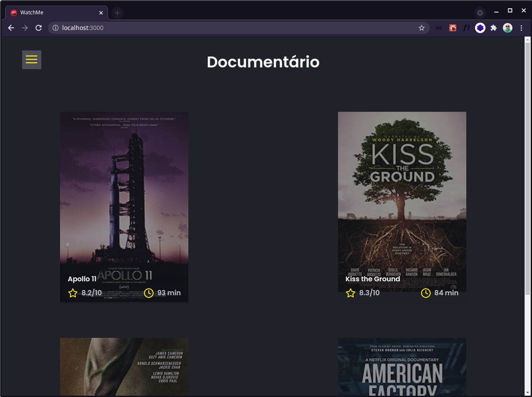This screenshot has width=532, height=397.
Task: Select the WatchMe browser tab
Action: 57,13
